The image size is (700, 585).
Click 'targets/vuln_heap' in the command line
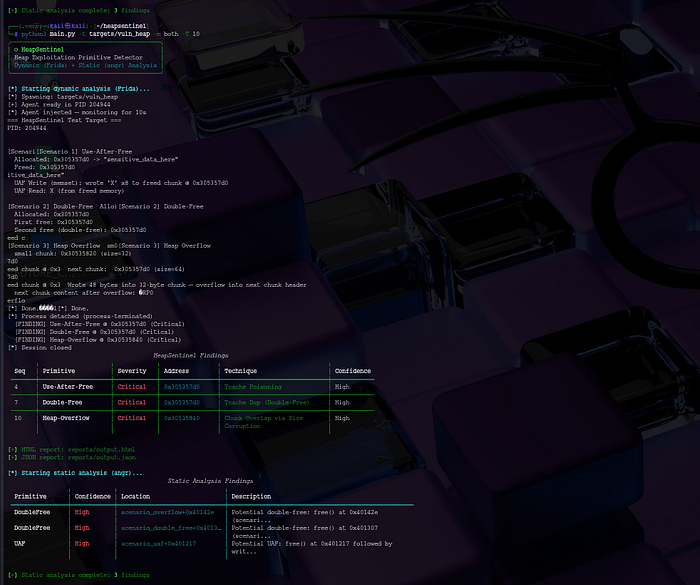tap(119, 34)
